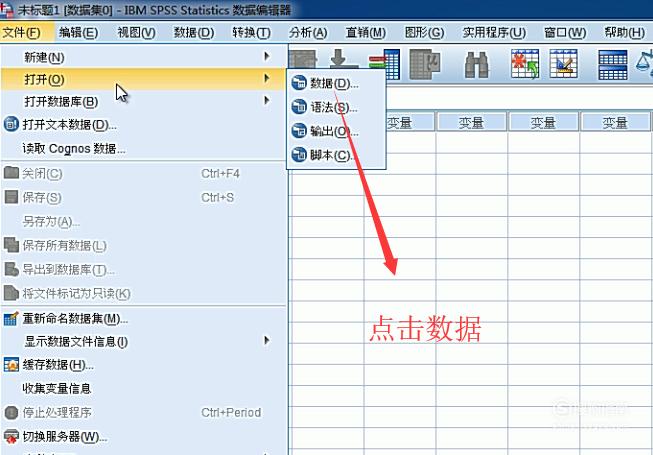Image resolution: width=653 pixels, height=455 pixels.
Task: Open the 帮助(H) menu
Action: (625, 32)
